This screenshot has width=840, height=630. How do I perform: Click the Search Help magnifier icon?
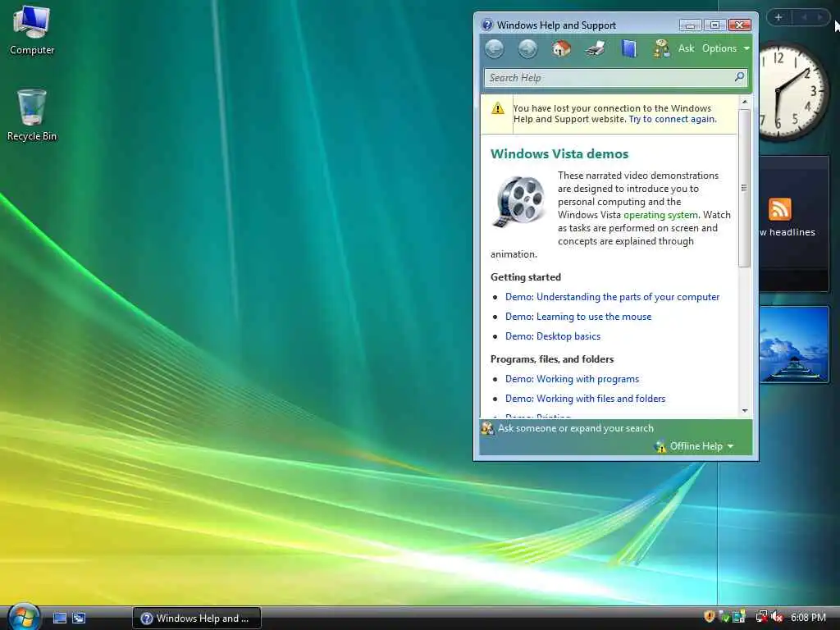[739, 77]
